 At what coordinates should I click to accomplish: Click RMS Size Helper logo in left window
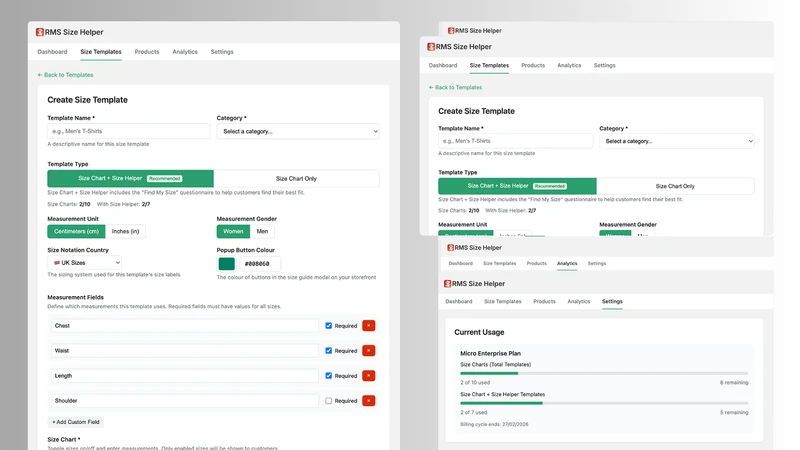(40, 32)
